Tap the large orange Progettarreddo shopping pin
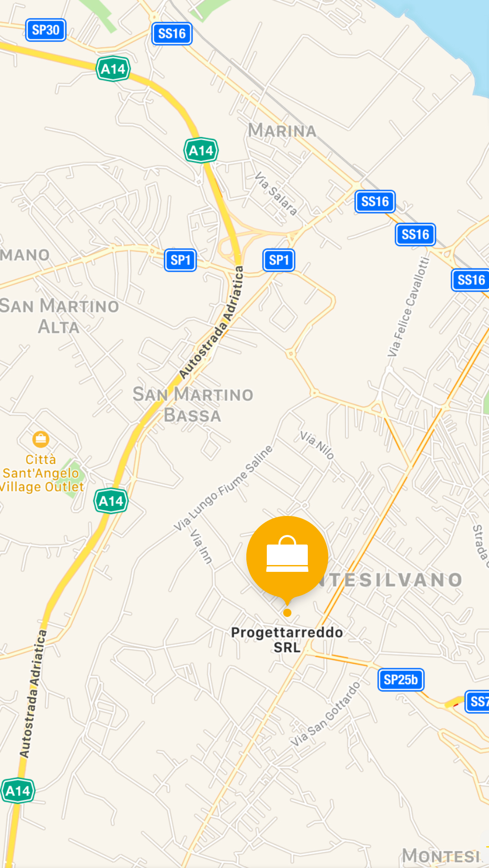This screenshot has height=868, width=489. 287,558
